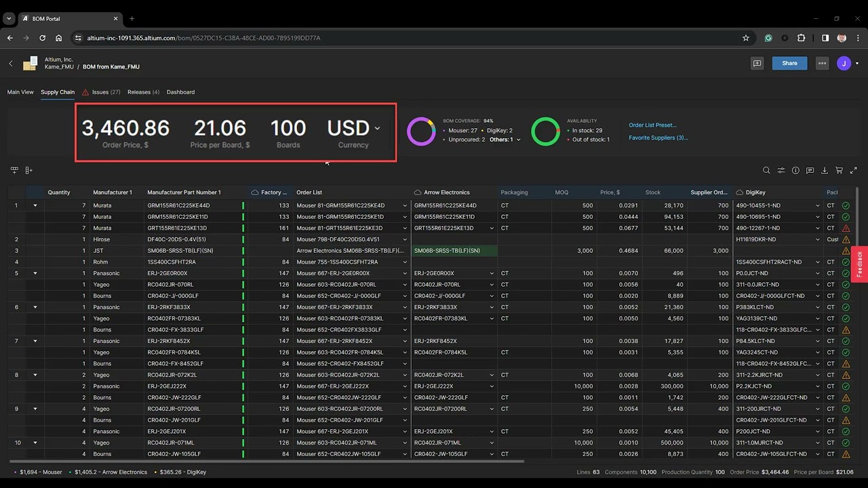Select green SM06B-SRSS-TB(LF)(SN) Arrow cell
The image size is (868, 488).
tap(454, 251)
